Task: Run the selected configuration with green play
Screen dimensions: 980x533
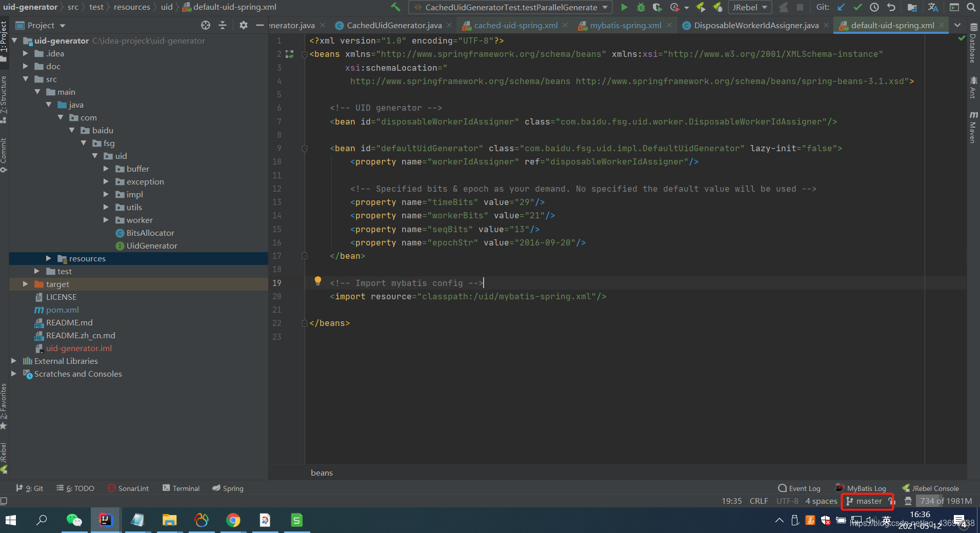Action: (624, 7)
